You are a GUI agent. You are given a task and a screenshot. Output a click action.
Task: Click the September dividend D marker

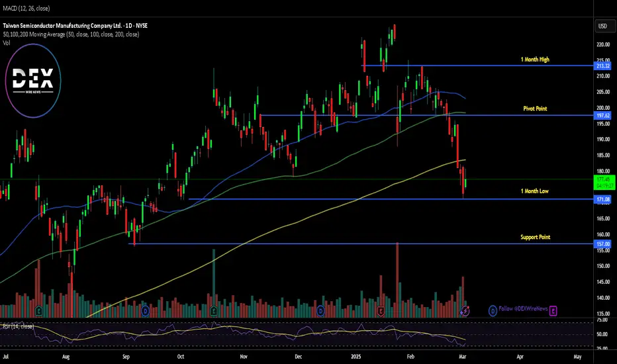click(x=145, y=311)
